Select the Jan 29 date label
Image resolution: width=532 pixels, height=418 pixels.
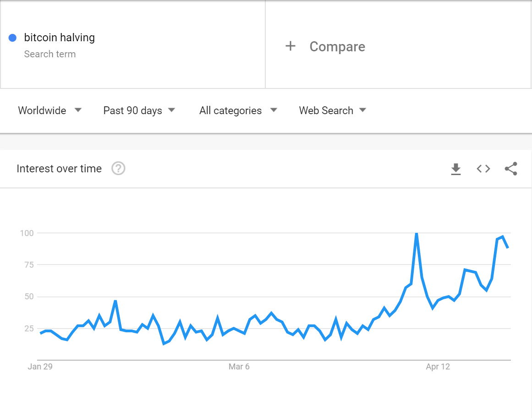[40, 367]
